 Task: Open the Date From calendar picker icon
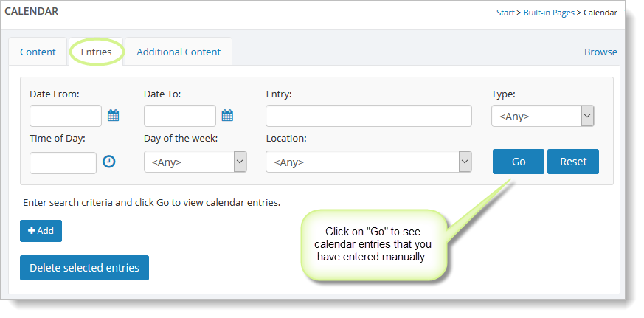click(114, 115)
